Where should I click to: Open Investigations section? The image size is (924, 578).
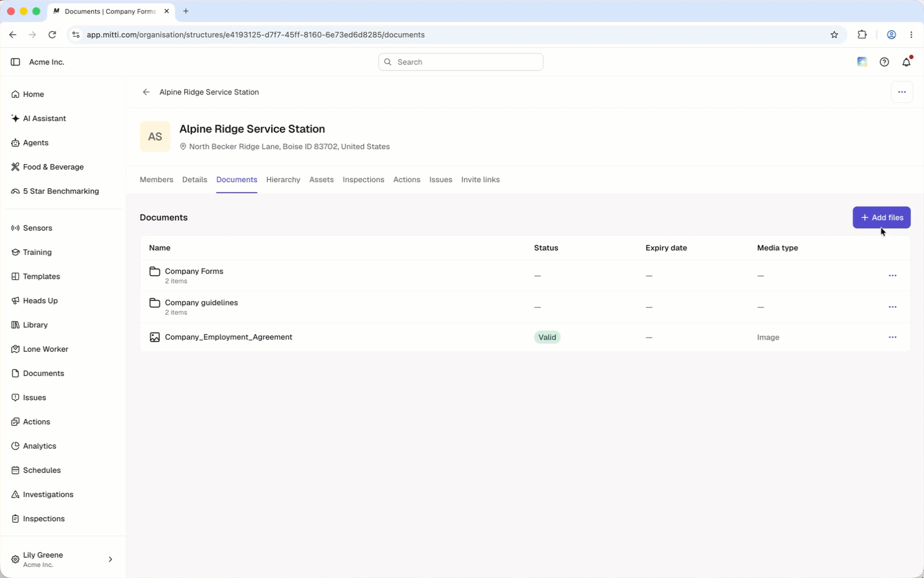tap(42, 494)
